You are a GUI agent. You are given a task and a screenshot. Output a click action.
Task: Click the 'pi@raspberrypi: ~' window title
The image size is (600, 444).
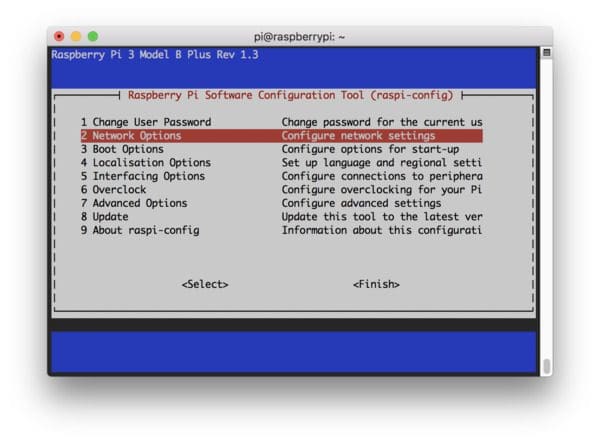(299, 37)
